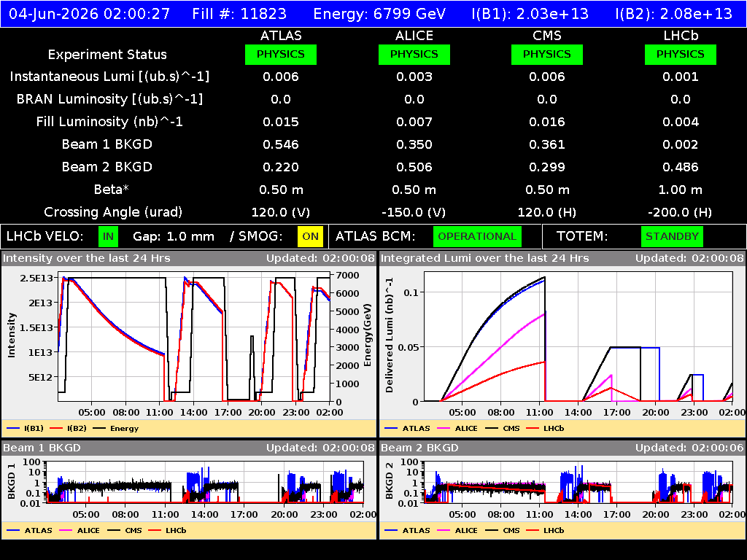Select LHCb Beta* value 1.00 m
747x560 pixels.
[681, 190]
